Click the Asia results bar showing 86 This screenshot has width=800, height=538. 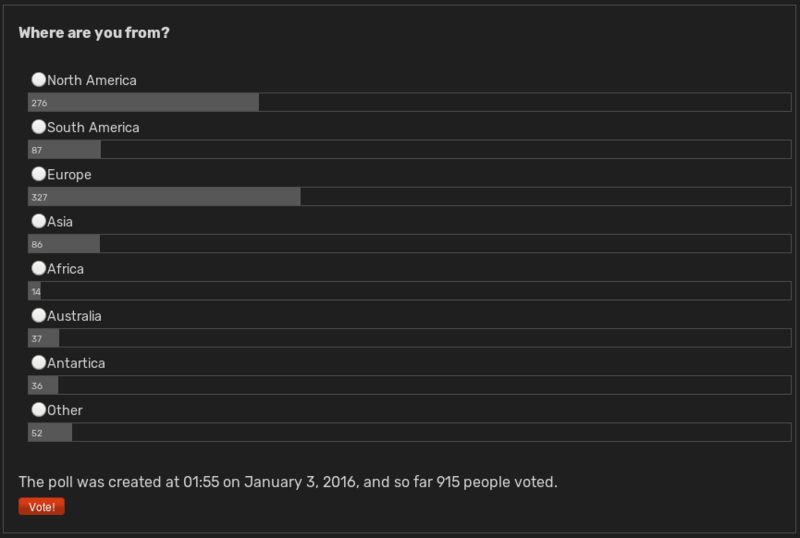click(x=410, y=243)
